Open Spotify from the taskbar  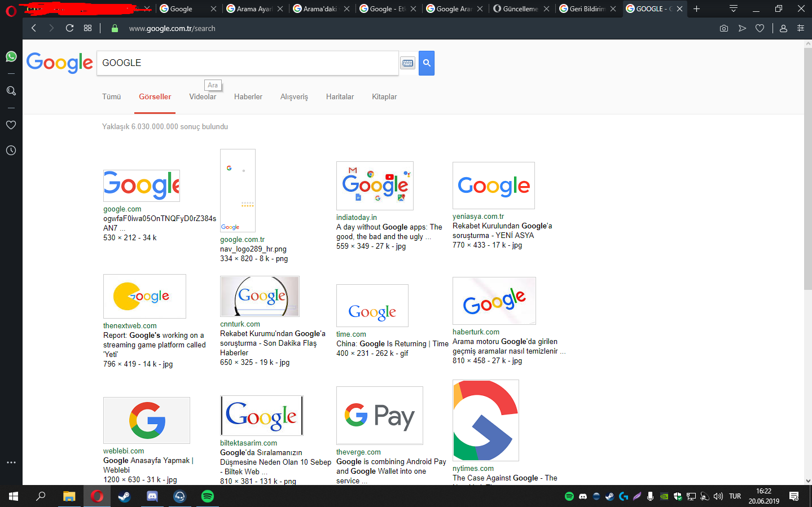coord(208,496)
